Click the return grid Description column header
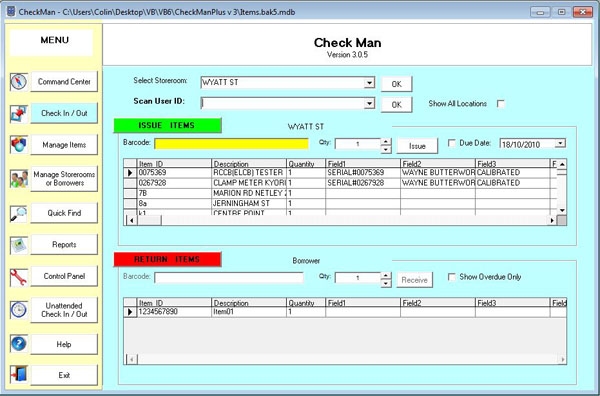Screen dimensions: 600x396 point(249,303)
